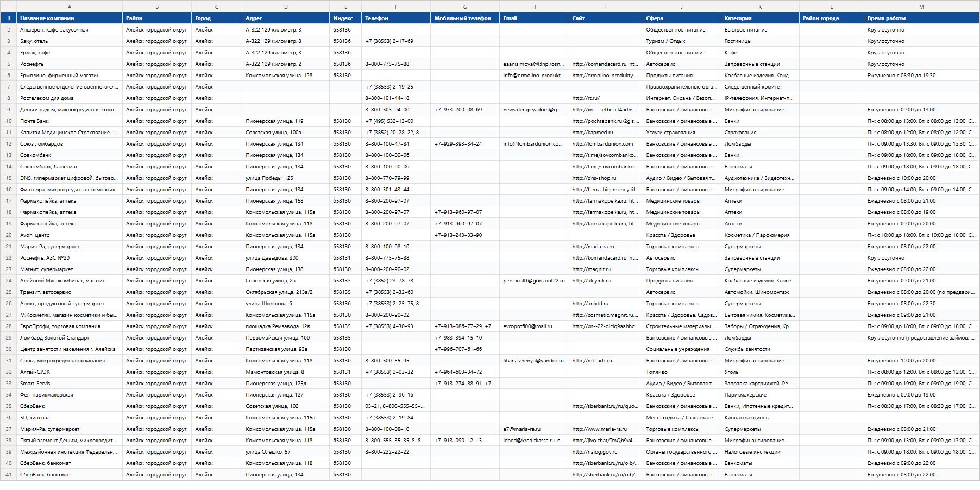The height and width of the screenshot is (490, 980).
Task: Click address 'Советская улица, 100а'
Action: (286, 133)
